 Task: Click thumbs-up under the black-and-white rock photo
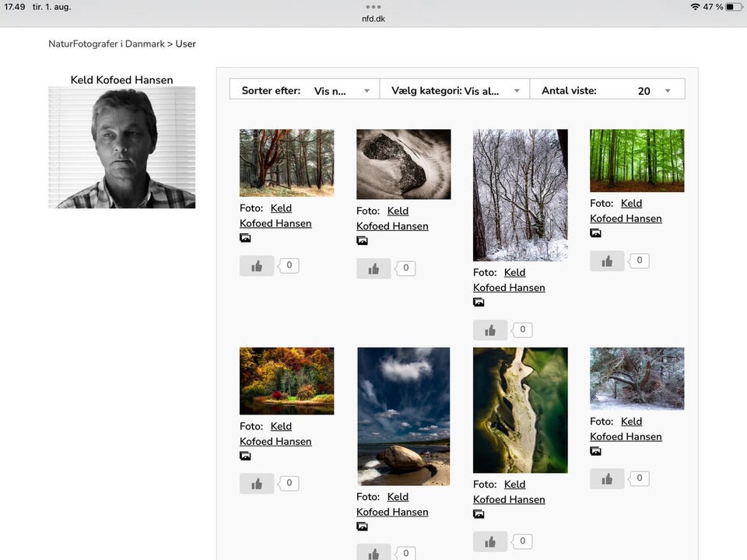coord(373,269)
